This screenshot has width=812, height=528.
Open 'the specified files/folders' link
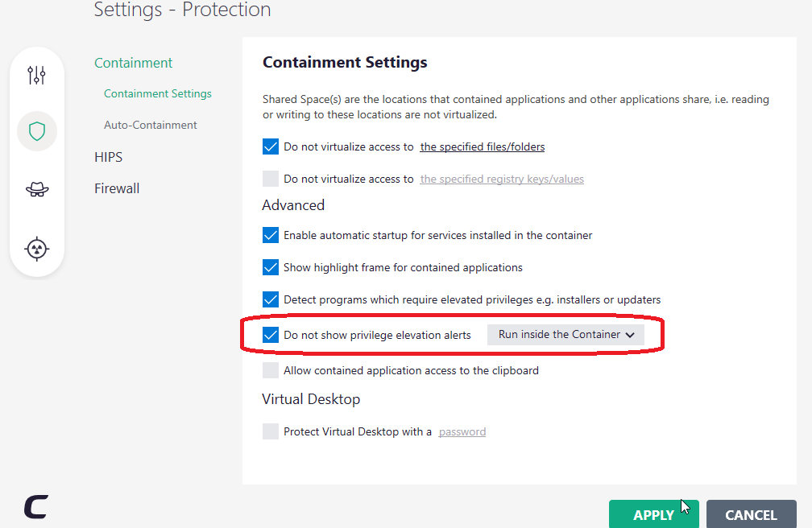coord(483,146)
